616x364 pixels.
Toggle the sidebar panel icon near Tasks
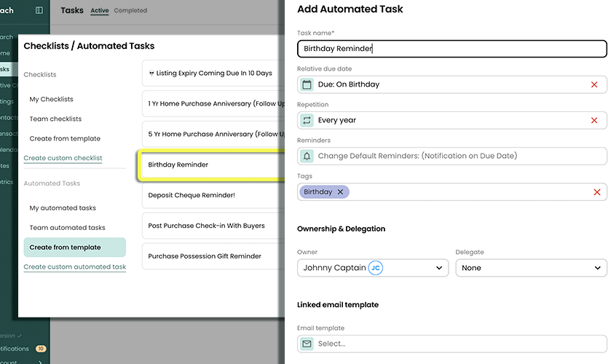39,10
